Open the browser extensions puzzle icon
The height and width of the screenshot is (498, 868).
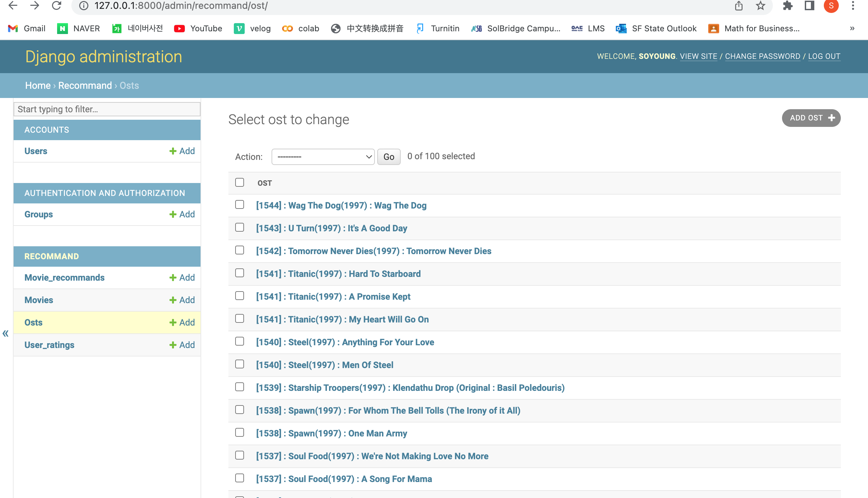[x=787, y=5]
